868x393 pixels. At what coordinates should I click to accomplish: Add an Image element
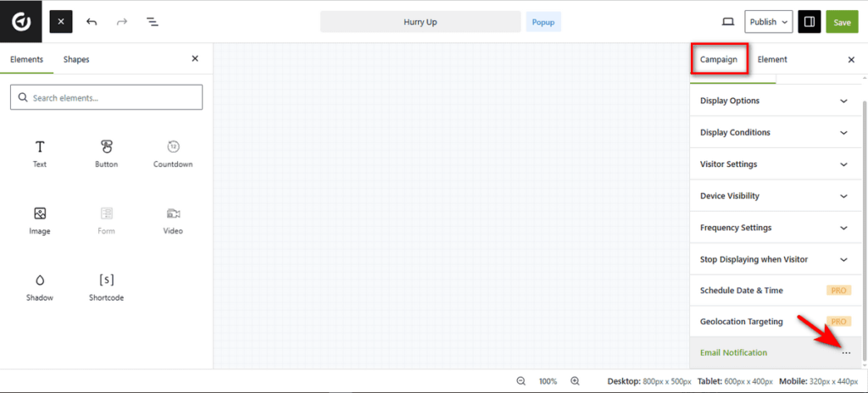point(40,221)
